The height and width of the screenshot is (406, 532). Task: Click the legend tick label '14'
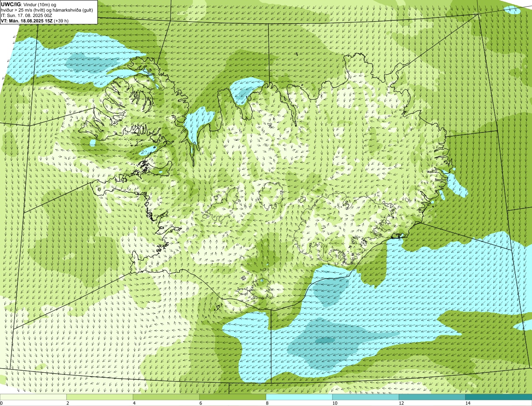pos(468,403)
